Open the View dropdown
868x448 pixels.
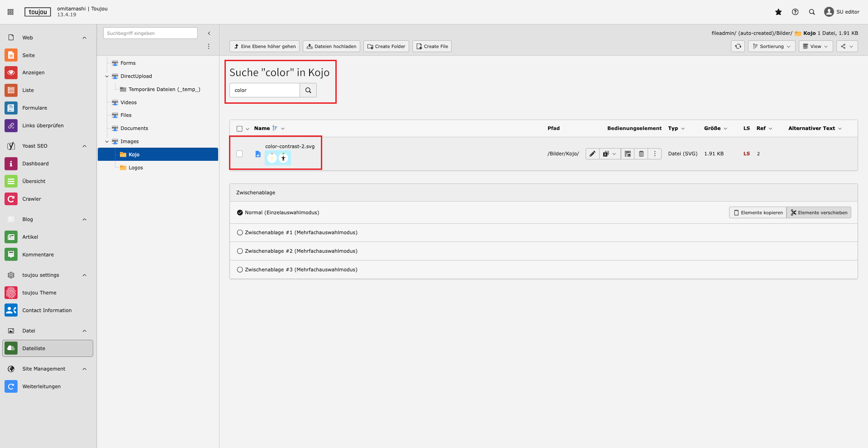[x=816, y=46]
